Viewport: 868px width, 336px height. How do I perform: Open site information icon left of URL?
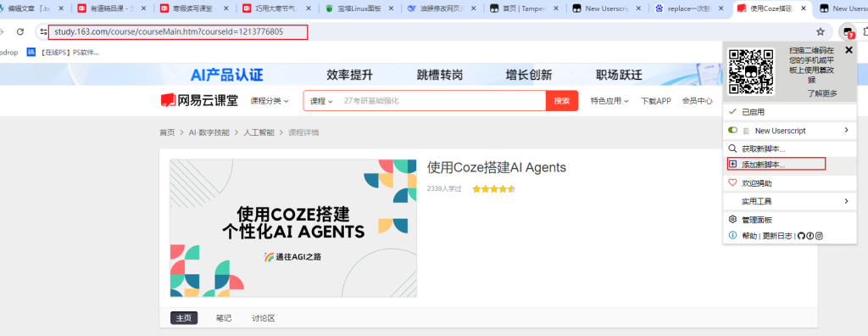tap(44, 31)
